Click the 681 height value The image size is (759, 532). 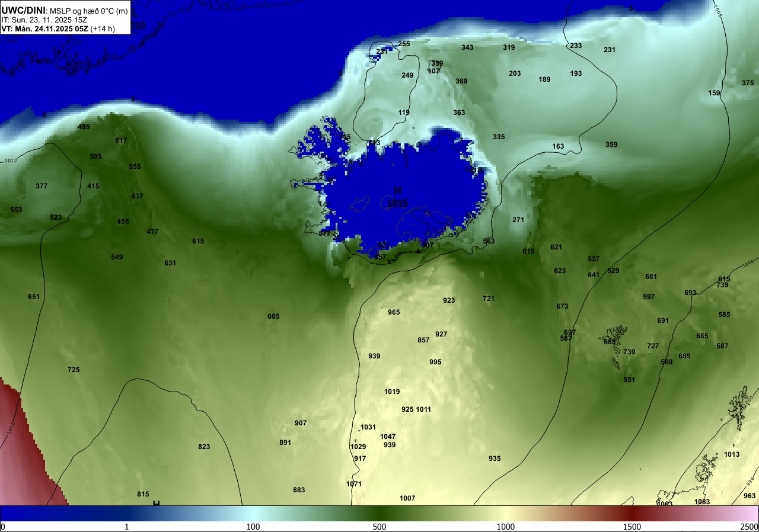pos(651,277)
